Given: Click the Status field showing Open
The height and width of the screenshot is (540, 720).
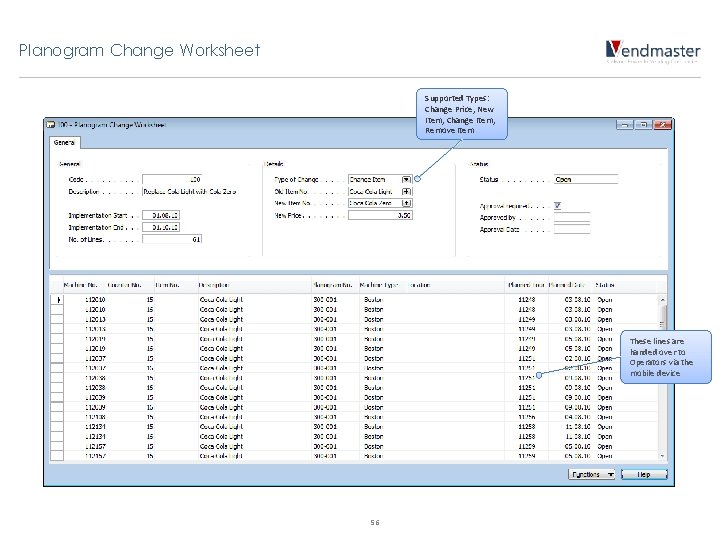Looking at the screenshot, I should (586, 180).
